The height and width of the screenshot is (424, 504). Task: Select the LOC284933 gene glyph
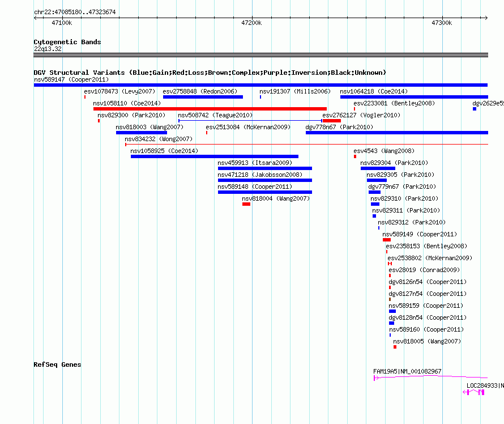click(473, 392)
